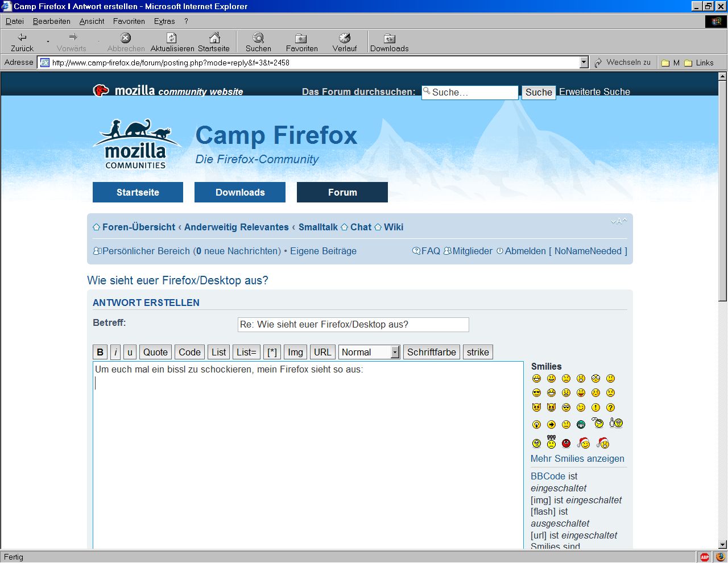Open the Suchen search pane from the toolbar
Screen dimensions: 728x563
pos(258,42)
